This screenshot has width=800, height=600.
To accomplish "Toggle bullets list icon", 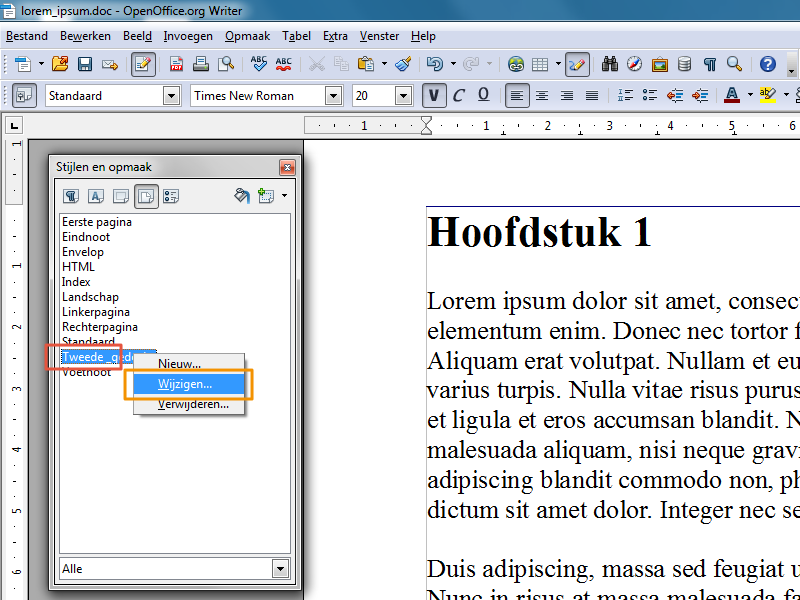I will click(649, 95).
